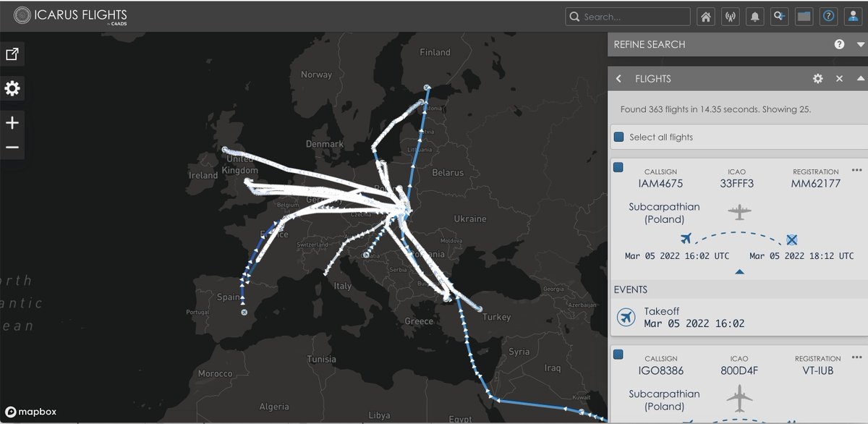Zoom out on the map
Image resolution: width=868 pixels, height=424 pixels.
coord(12,148)
